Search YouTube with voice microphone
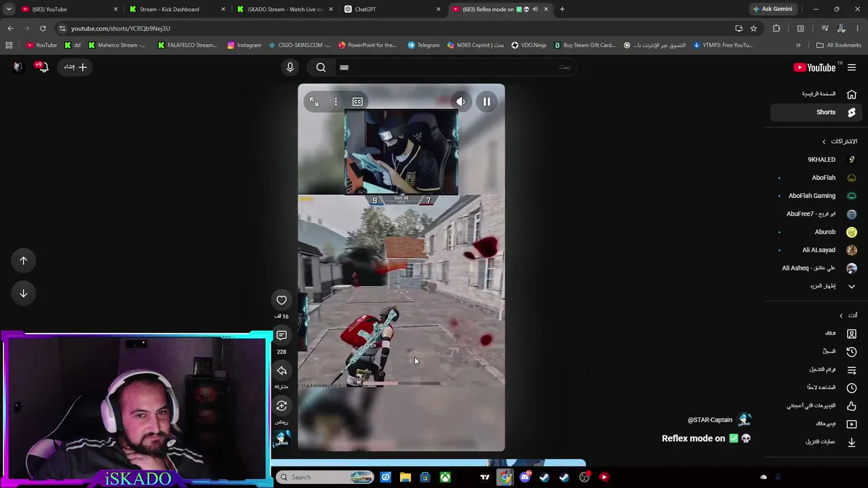 (x=290, y=67)
